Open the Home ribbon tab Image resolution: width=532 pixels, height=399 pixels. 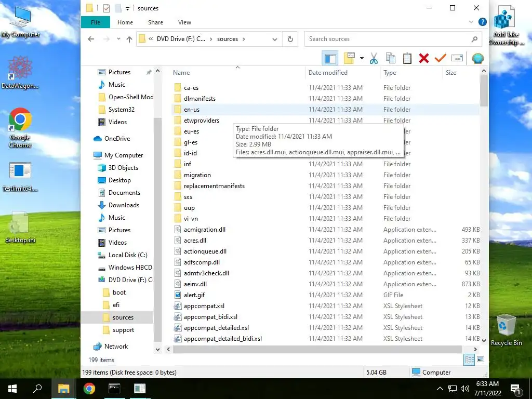point(125,22)
